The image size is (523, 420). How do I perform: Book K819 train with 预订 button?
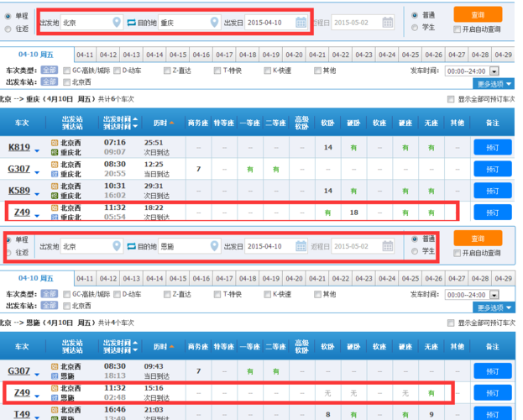click(493, 147)
